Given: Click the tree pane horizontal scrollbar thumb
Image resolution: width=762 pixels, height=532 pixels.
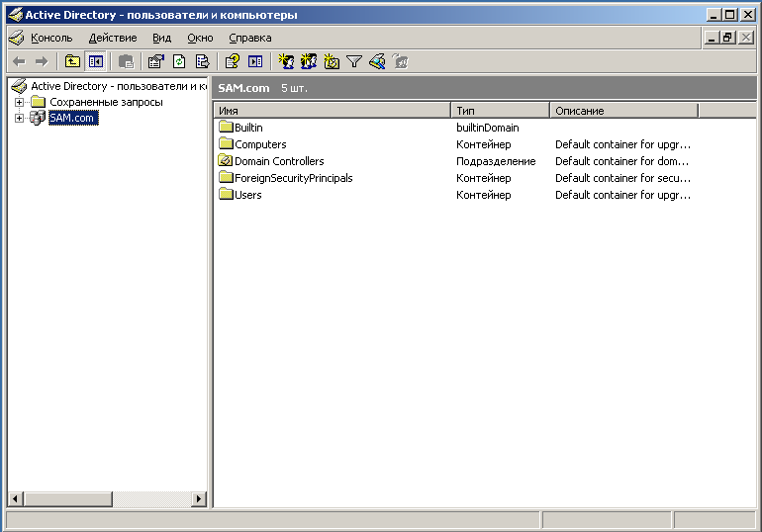Looking at the screenshot, I should 67,499.
